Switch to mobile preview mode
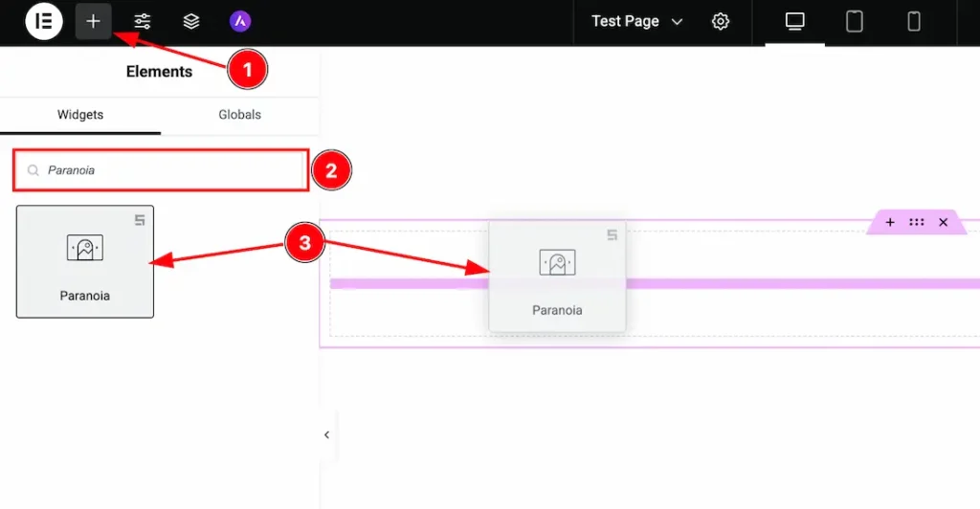This screenshot has height=509, width=980. coord(914,21)
